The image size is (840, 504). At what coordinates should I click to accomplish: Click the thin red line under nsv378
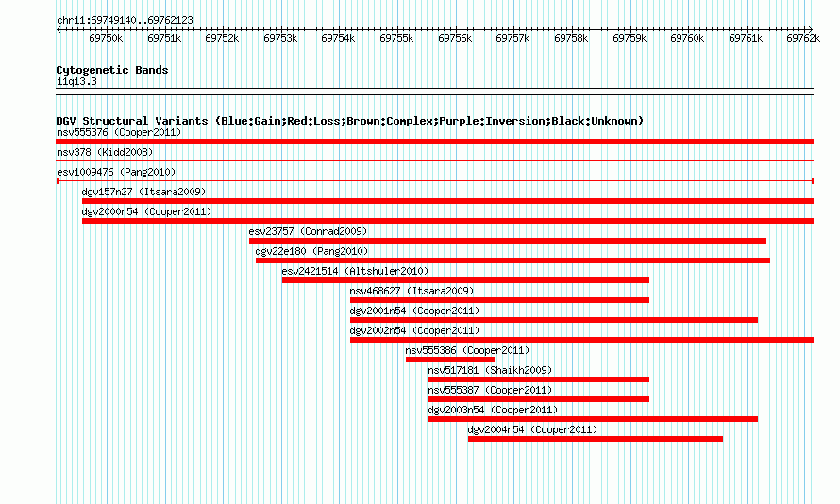(434, 161)
